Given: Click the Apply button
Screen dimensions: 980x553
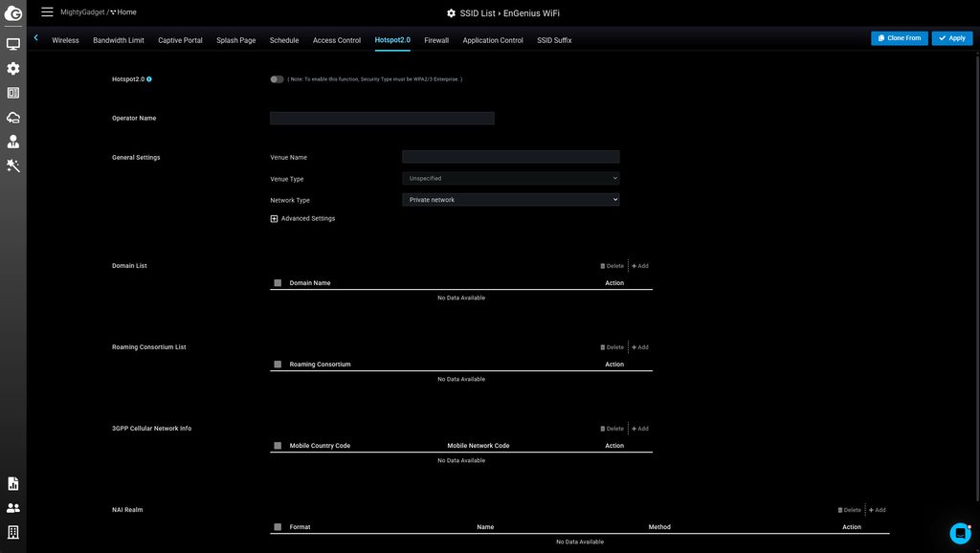Looking at the screenshot, I should (952, 38).
